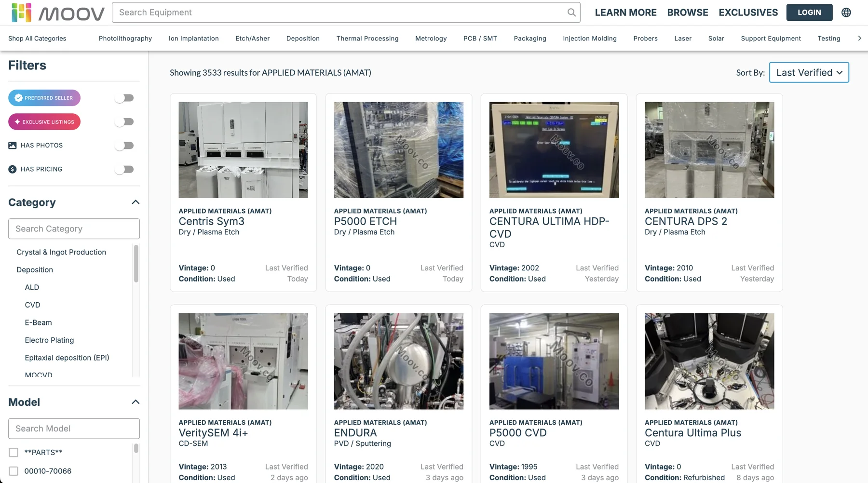Open the Metrology category tab

pos(431,39)
